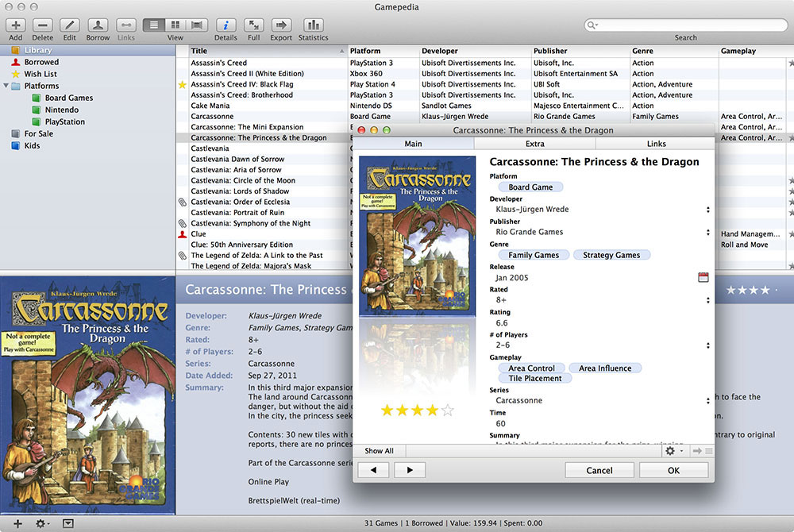Switch to list view mode
This screenshot has height=532, width=794.
pos(153,25)
